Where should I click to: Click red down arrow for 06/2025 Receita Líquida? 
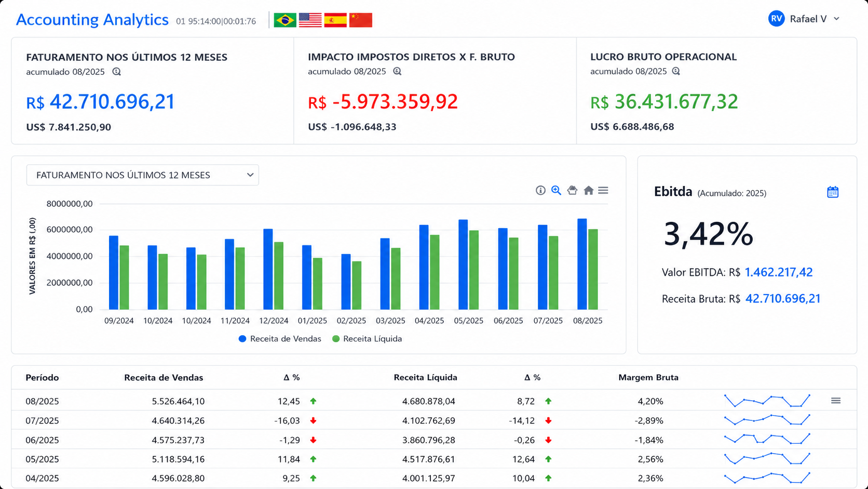point(548,440)
